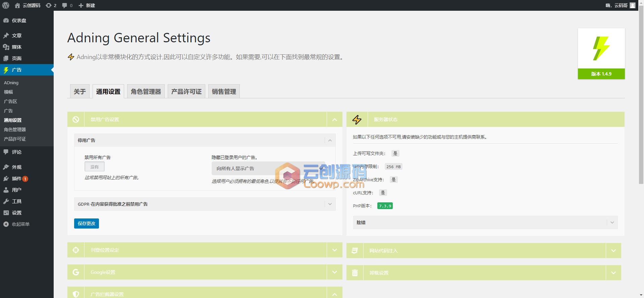Open 广告 lightning menu item

pyautogui.click(x=27, y=70)
